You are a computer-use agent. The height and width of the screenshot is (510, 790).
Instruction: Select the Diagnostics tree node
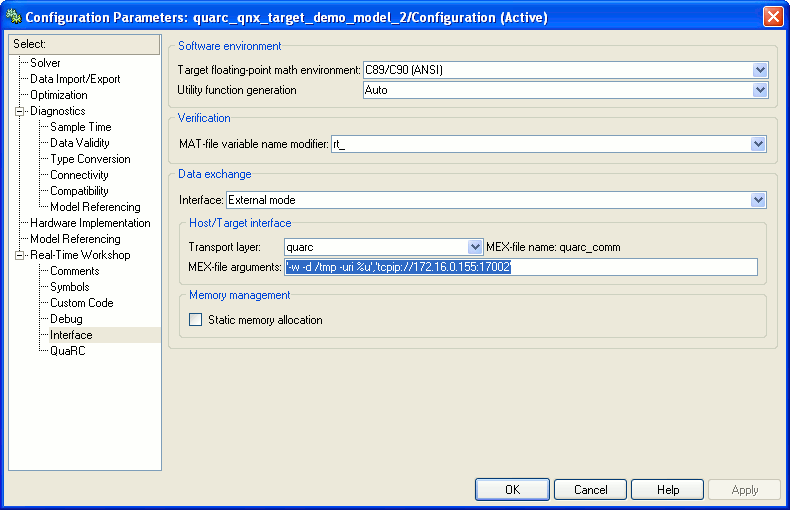click(57, 111)
